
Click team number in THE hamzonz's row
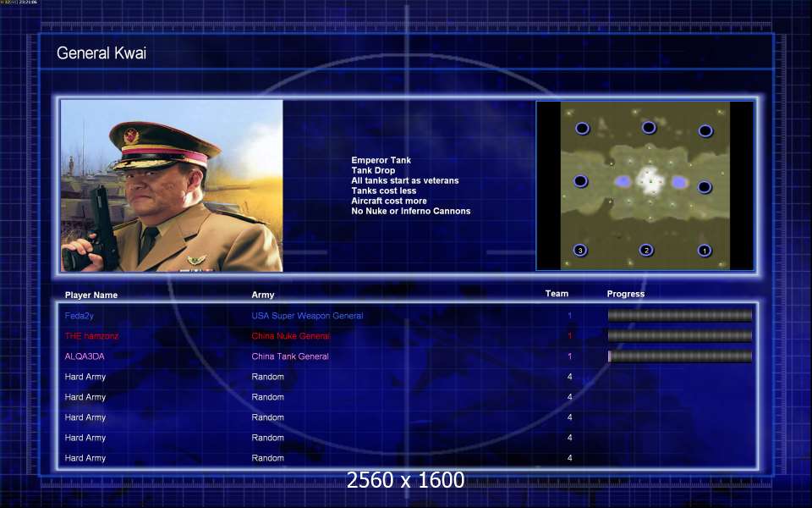coord(569,336)
